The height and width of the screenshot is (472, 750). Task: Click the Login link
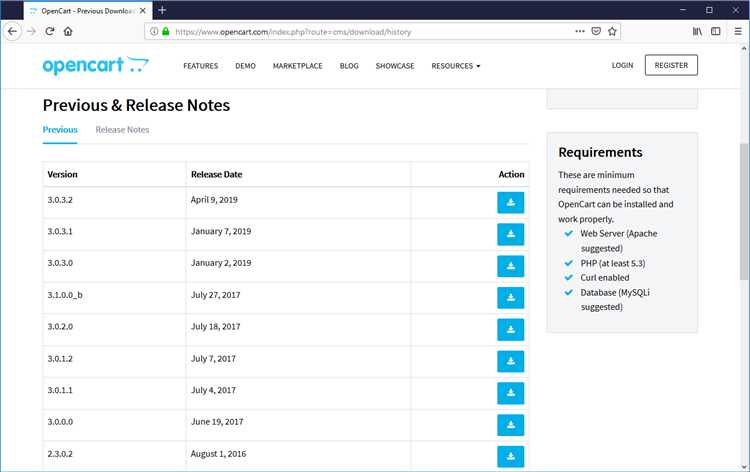622,65
